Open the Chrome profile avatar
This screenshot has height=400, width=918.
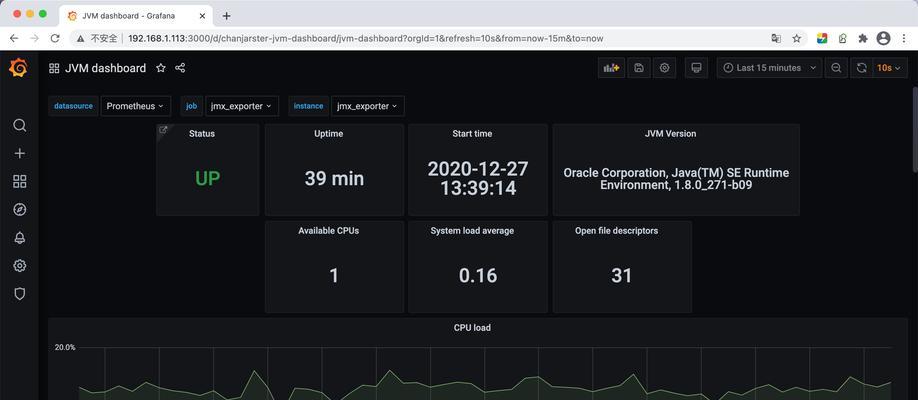tap(883, 38)
